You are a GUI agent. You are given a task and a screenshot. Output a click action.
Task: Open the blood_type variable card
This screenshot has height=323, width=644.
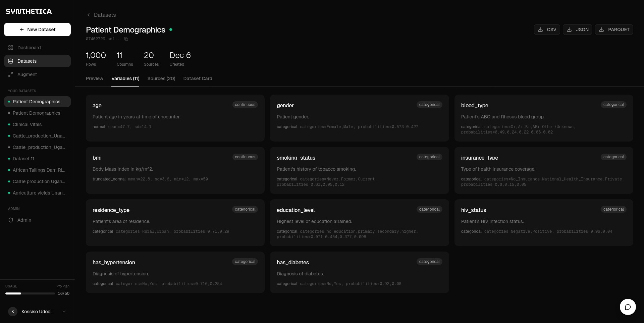coord(544,118)
